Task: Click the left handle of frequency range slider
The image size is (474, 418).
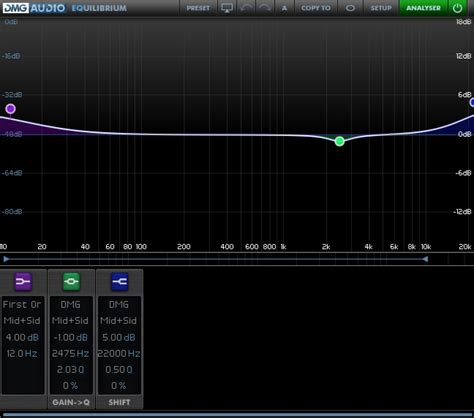Action: (x=6, y=259)
